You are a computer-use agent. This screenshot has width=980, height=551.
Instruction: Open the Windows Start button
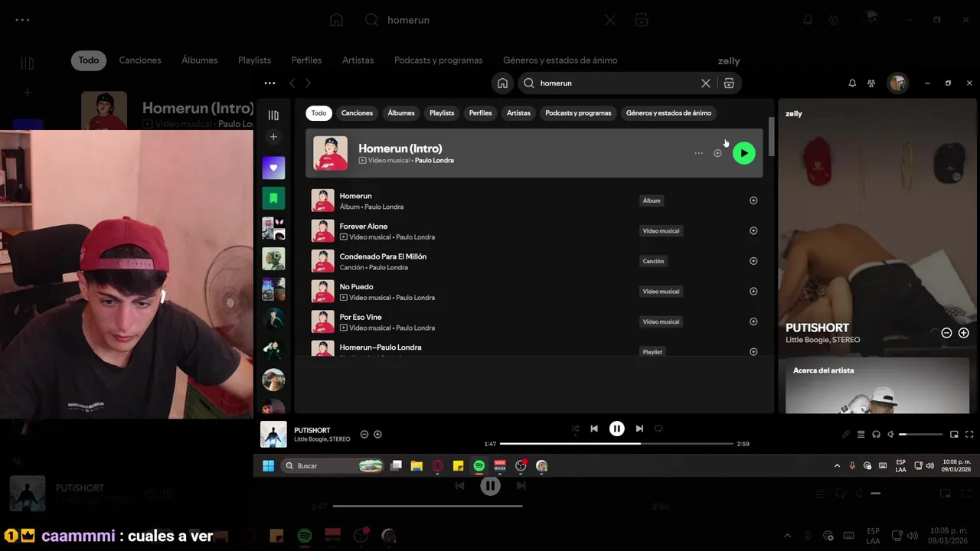point(268,465)
